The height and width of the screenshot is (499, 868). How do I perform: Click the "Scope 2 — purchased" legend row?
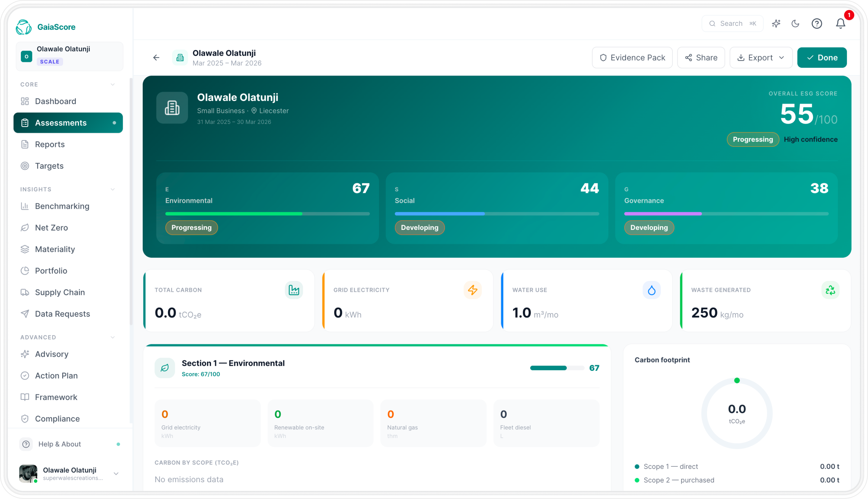tap(737, 480)
